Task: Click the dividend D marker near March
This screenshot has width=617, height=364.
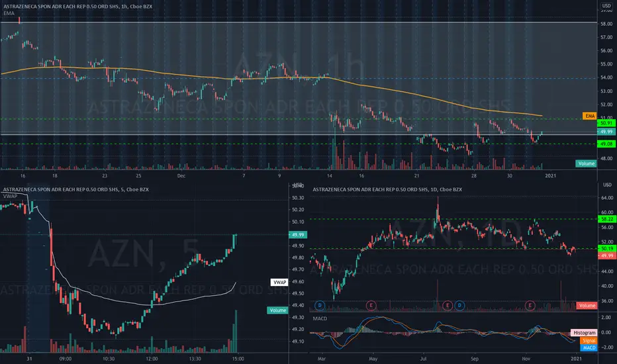Action: [320, 305]
